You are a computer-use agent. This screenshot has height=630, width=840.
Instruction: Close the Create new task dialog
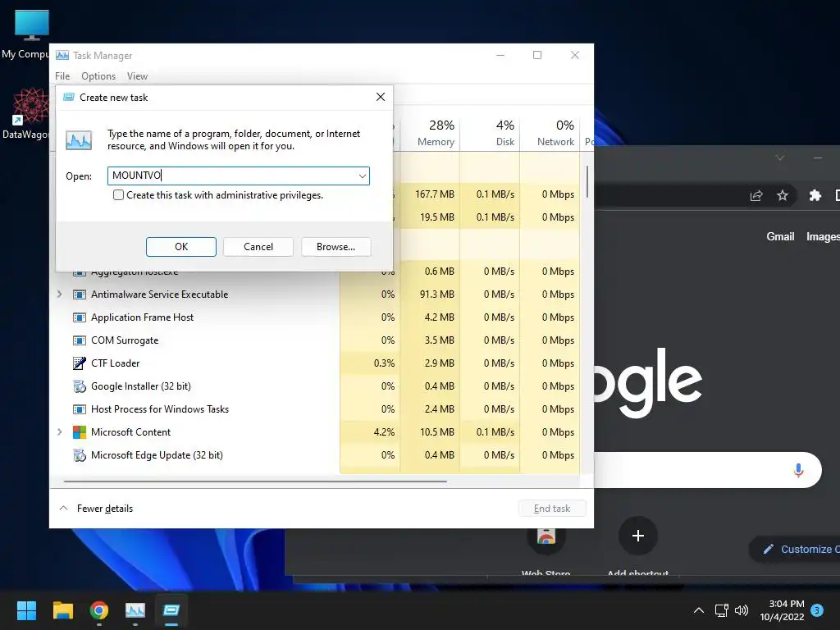(x=381, y=97)
